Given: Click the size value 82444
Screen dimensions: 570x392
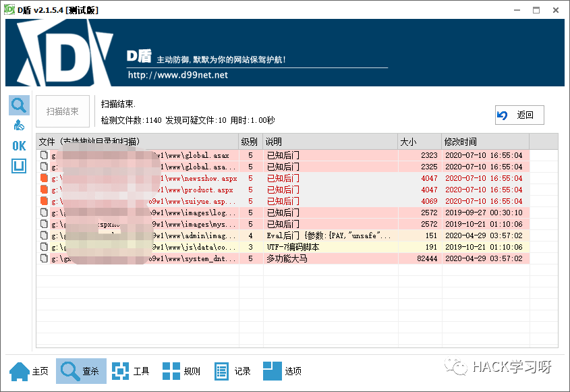Looking at the screenshot, I should tap(427, 258).
